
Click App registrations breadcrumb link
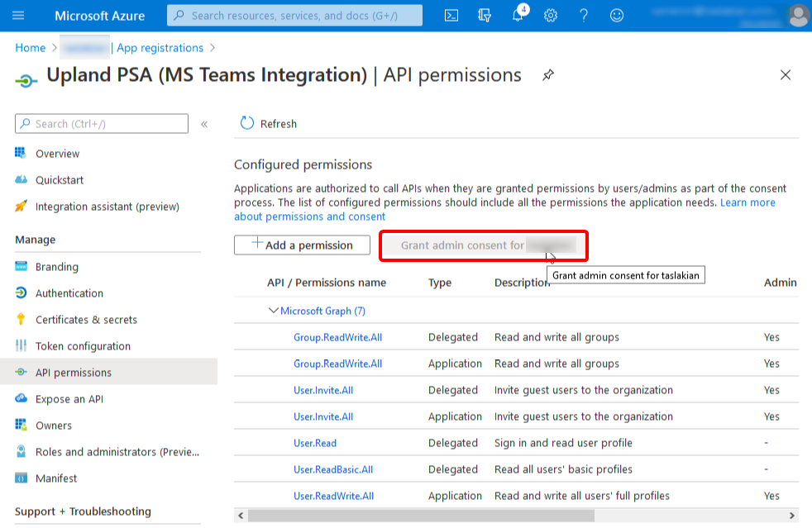(160, 48)
